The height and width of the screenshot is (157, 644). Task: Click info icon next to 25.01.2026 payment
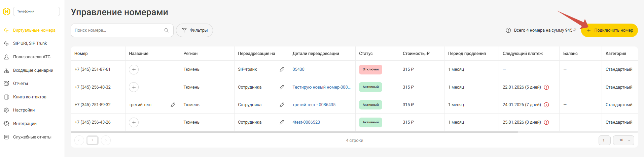[546, 122]
